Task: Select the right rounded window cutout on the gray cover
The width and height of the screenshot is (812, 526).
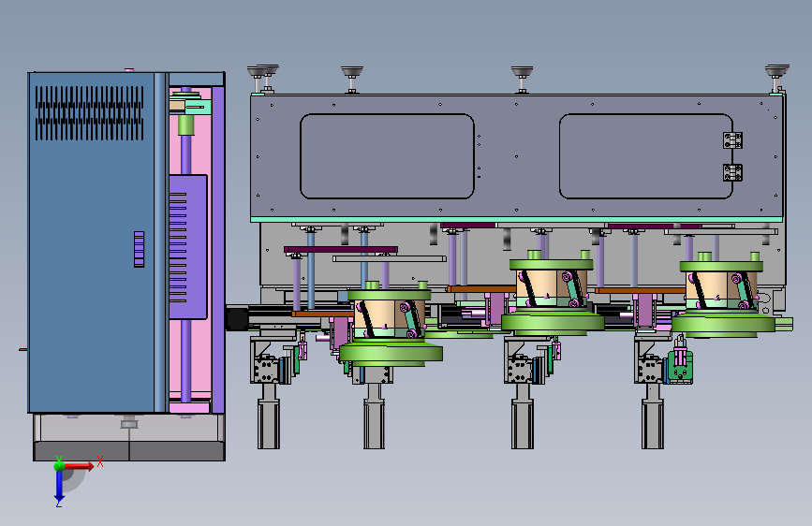Action: tap(646, 156)
